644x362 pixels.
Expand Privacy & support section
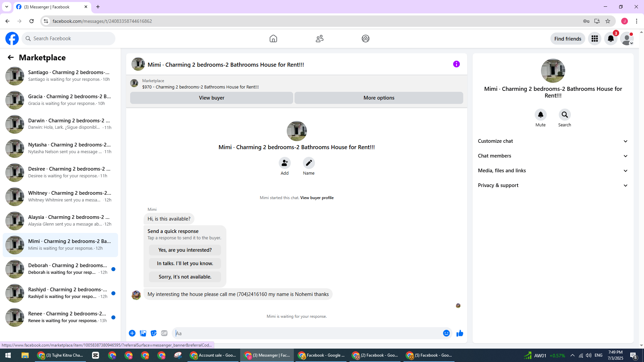(x=553, y=185)
